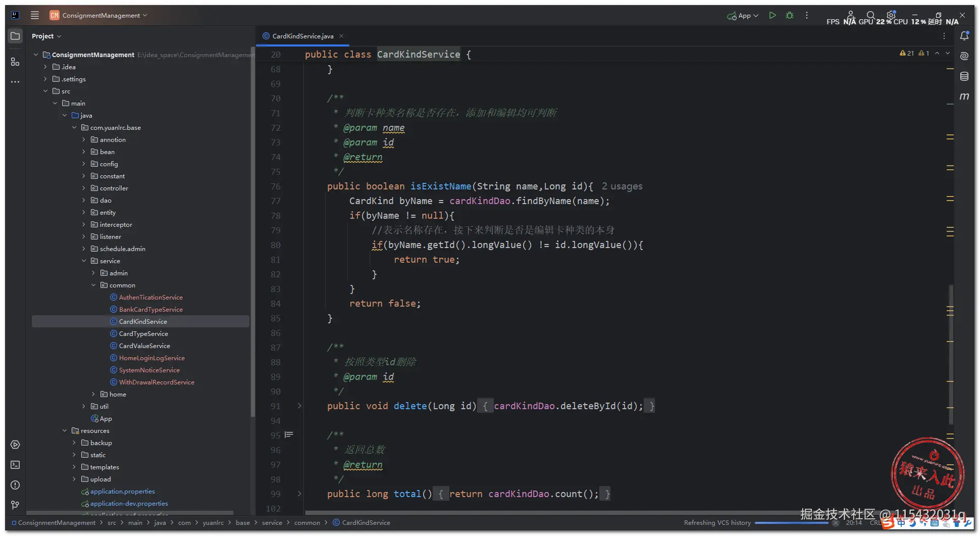This screenshot has height=536, width=980.
Task: Open Search Everywhere magnifier
Action: 871,15
